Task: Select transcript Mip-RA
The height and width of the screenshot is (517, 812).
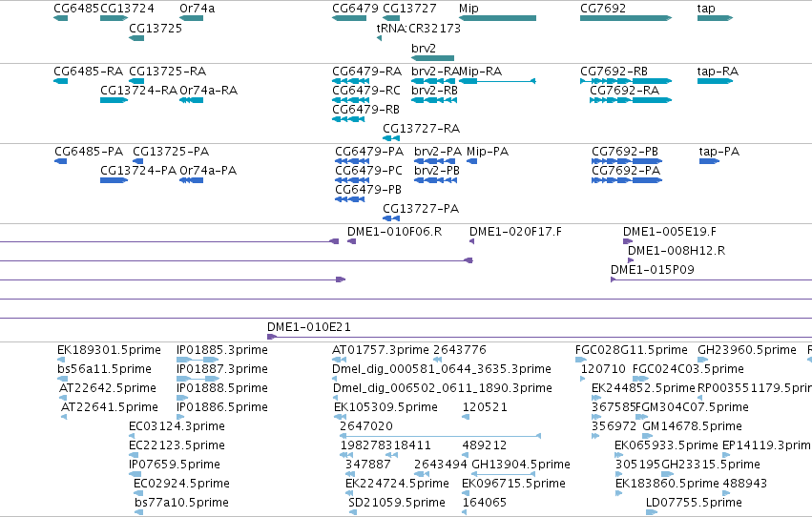Action: click(x=497, y=81)
